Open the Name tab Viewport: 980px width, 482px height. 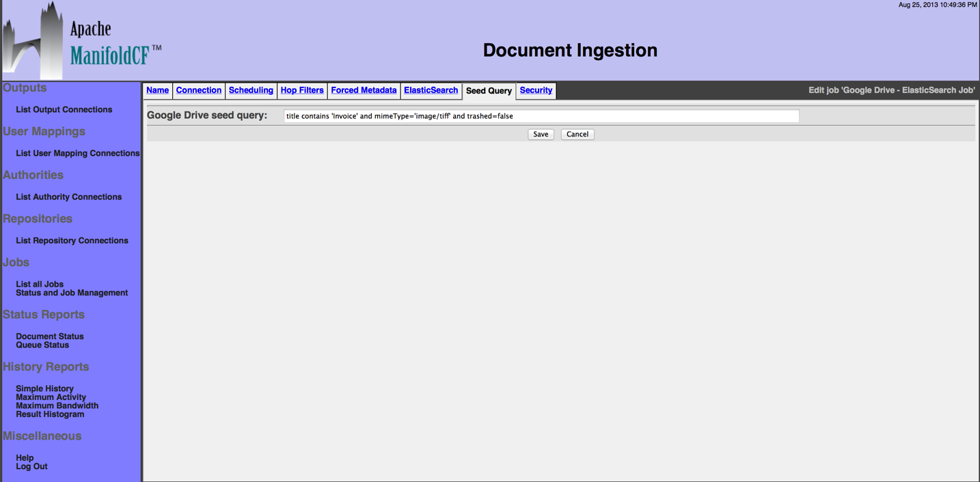click(157, 90)
